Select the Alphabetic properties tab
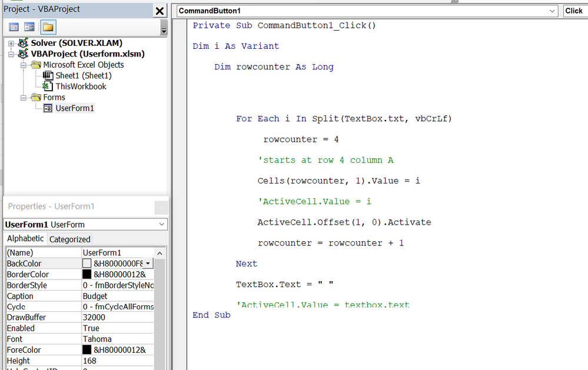This screenshot has height=370, width=588. [25, 239]
